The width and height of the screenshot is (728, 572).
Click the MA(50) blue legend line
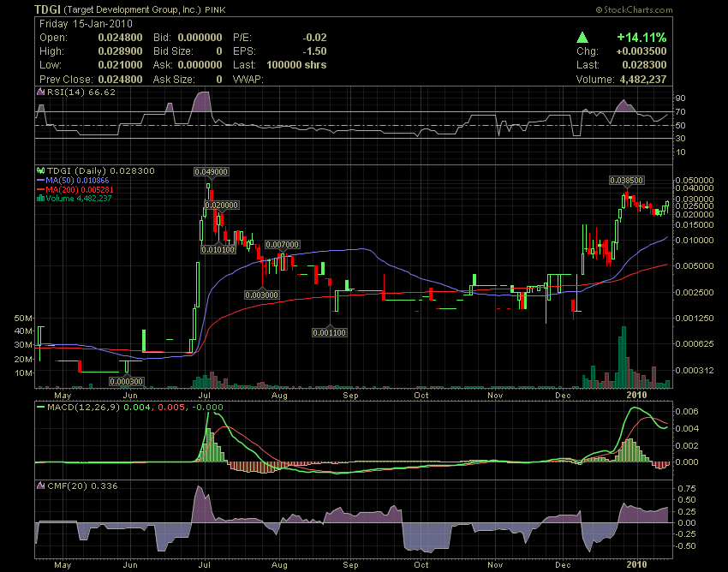pos(41,180)
